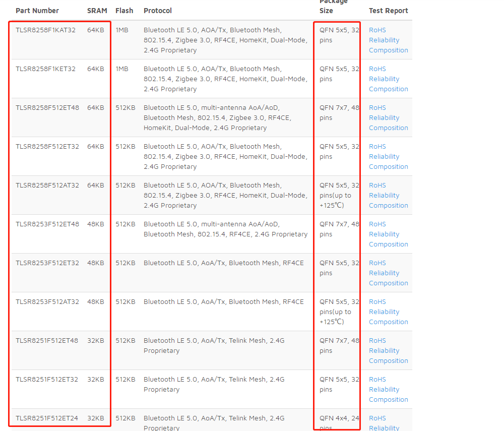Viewport: 504px width, 431px height.
Task: Click the Flash column header
Action: (124, 11)
